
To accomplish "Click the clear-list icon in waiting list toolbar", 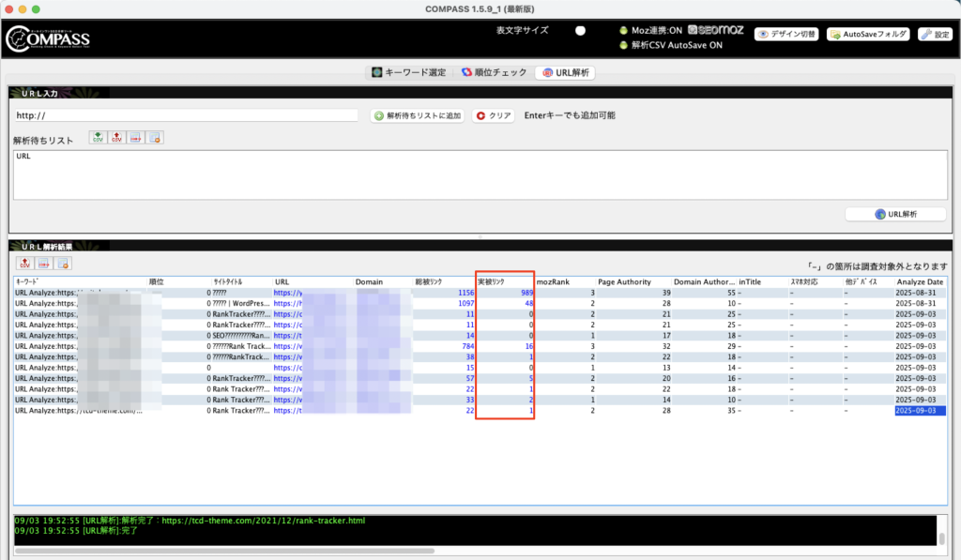I will (155, 138).
